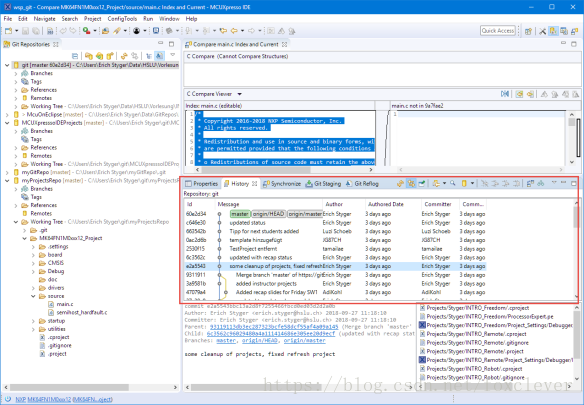Select the .gitignore file under MK64FN1M0xxx12_Project
This screenshot has height=405, width=584.
(x=55, y=346)
